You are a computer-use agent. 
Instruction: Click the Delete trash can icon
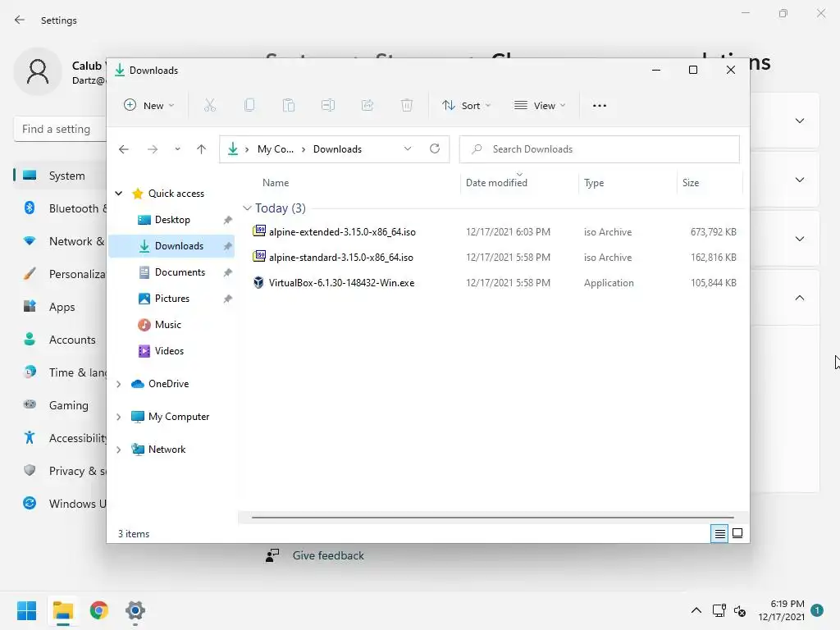coord(407,105)
